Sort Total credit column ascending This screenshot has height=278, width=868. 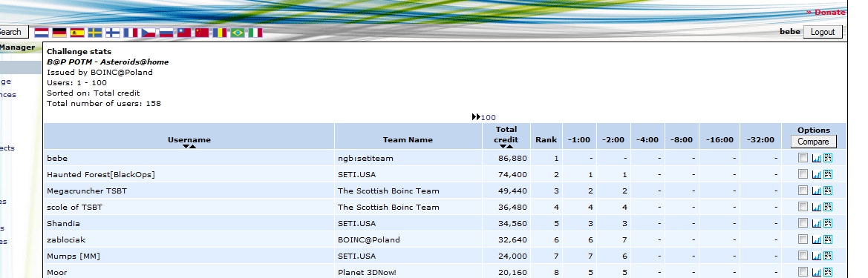(x=509, y=147)
